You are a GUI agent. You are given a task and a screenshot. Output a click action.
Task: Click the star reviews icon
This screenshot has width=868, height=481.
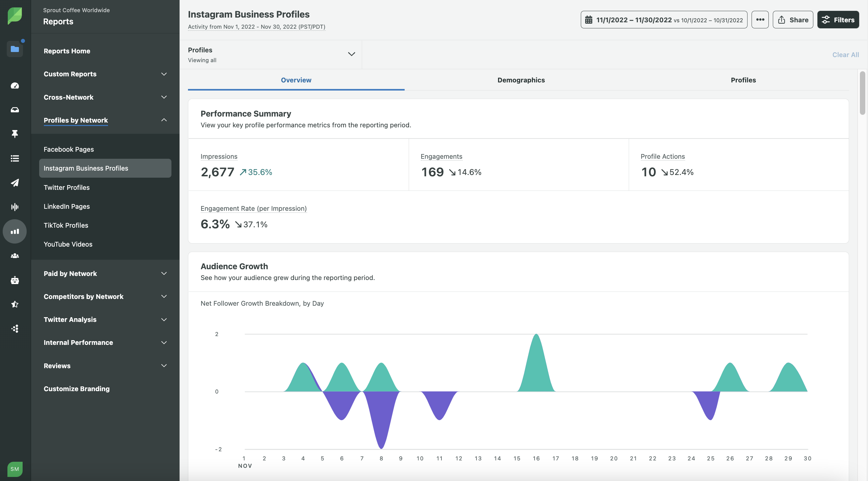[15, 304]
